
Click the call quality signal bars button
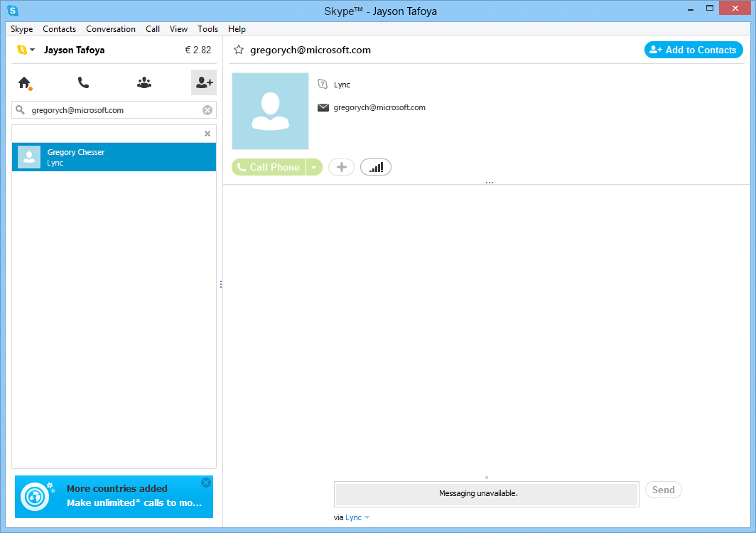pyautogui.click(x=376, y=168)
